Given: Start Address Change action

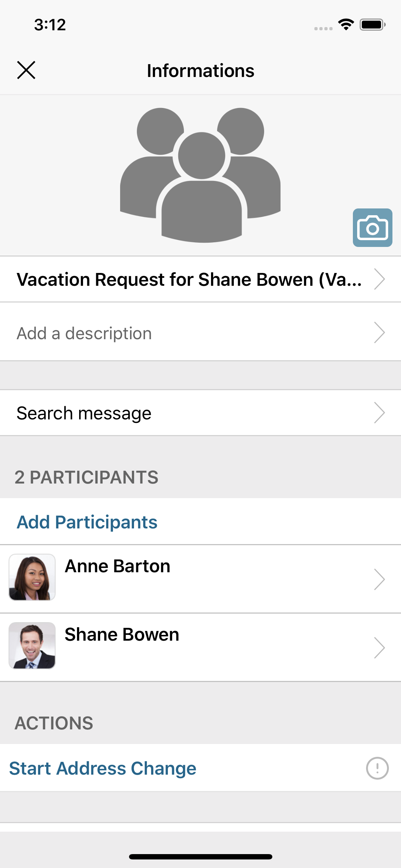Looking at the screenshot, I should 103,768.
